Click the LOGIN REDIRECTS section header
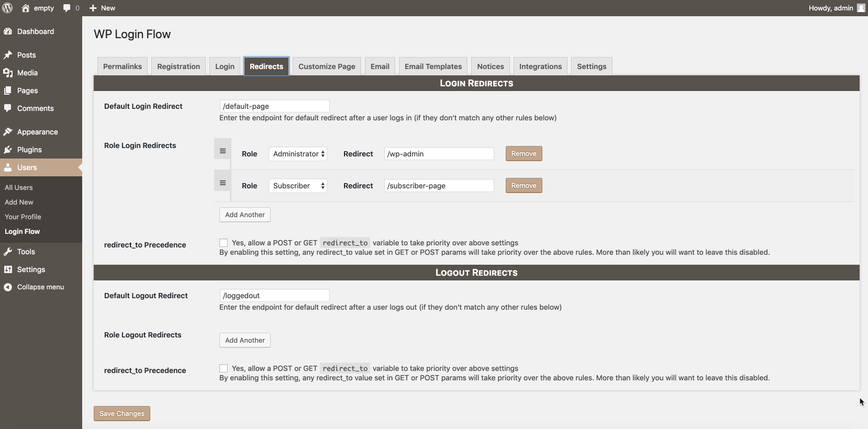868x429 pixels. (x=476, y=83)
